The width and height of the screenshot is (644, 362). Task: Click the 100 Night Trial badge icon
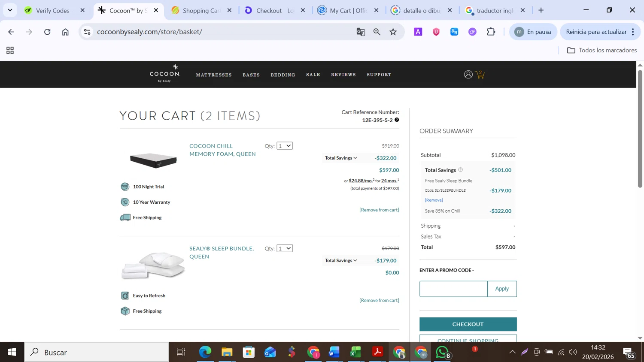(x=125, y=187)
